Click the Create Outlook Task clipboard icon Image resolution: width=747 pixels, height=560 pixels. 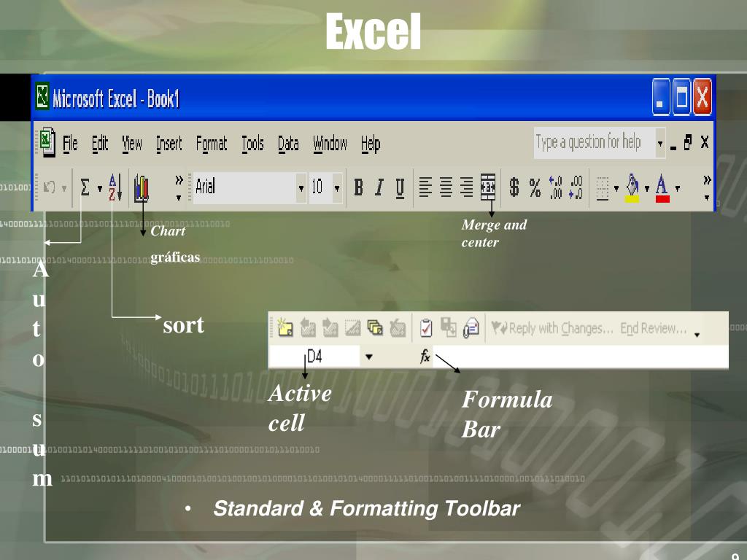pos(426,327)
